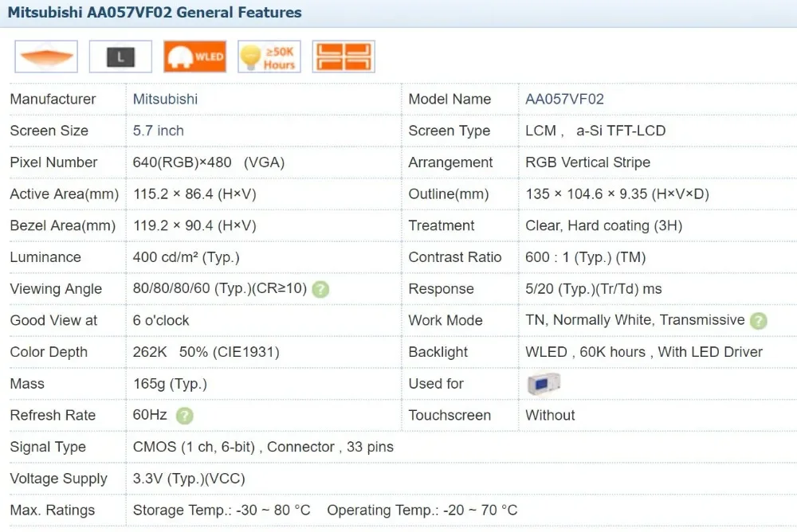This screenshot has height=532, width=797.
Task: Open the Mitsubishi manufacturer link
Action: tap(165, 100)
